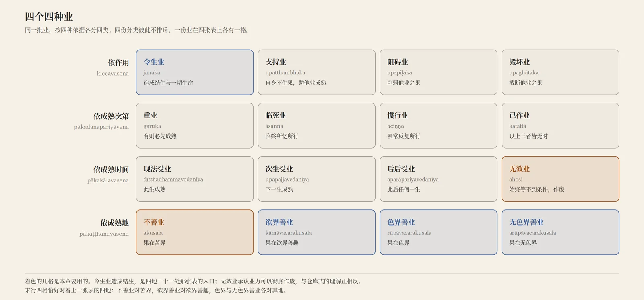644x300 pixels.
Task: Click the 依成熟次第 row label
Action: [x=111, y=116]
